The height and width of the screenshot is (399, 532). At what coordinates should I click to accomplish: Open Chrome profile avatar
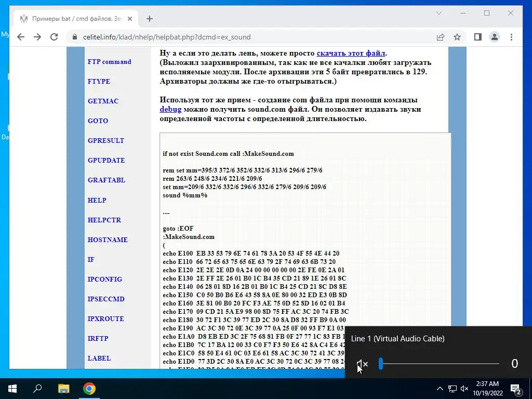tap(495, 37)
